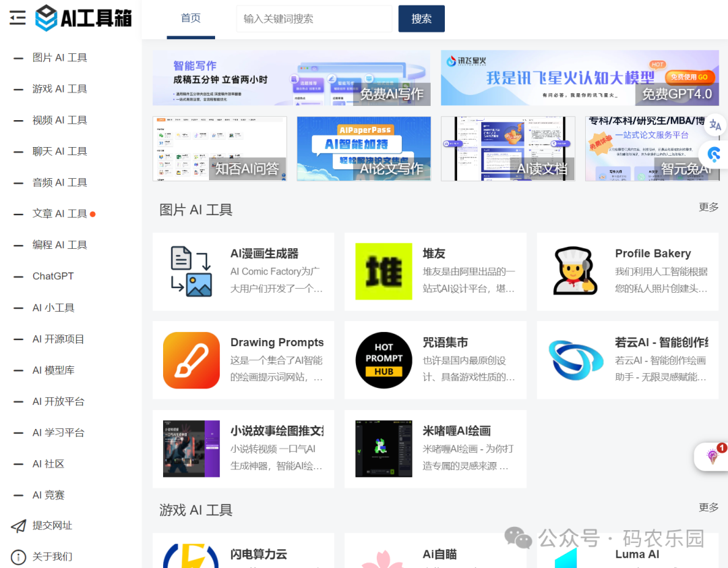Screen dimensions: 728x568
Task: Open 音频 AI 工具 in sidebar
Action: (59, 183)
